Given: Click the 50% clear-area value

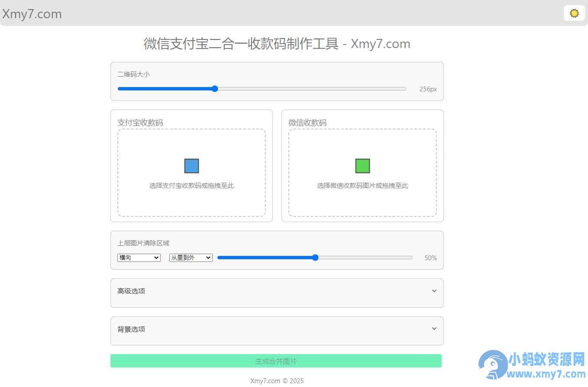Looking at the screenshot, I should click(430, 258).
